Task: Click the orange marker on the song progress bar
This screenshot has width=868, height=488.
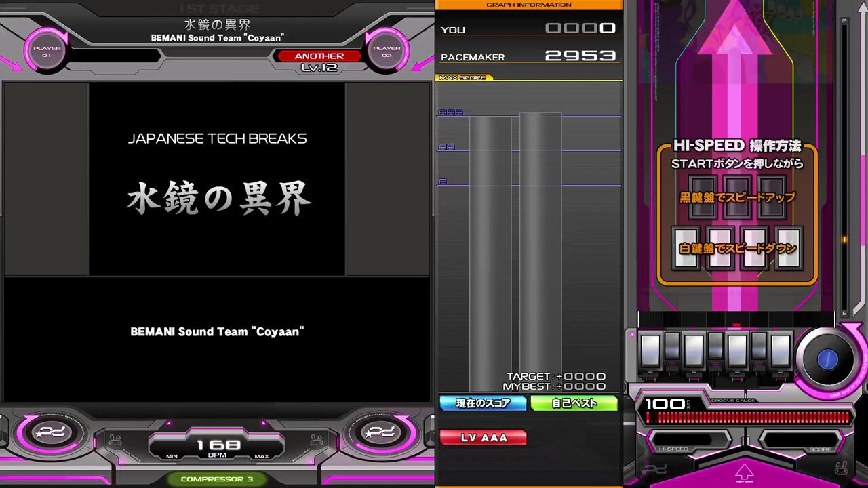Action: point(844,239)
